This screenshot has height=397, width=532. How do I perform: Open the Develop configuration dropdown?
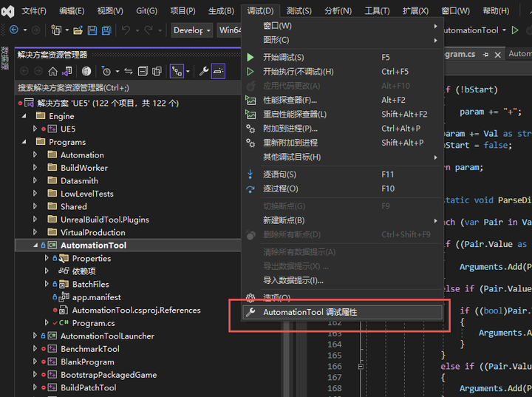pos(192,30)
